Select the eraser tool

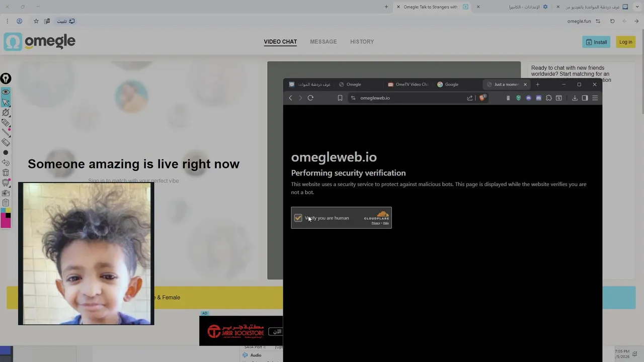pos(6,143)
